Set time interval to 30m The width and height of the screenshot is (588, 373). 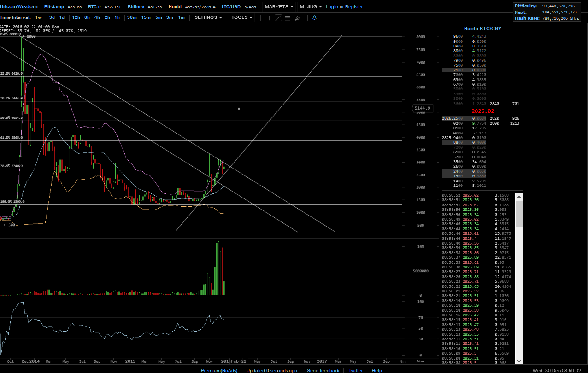pos(132,17)
